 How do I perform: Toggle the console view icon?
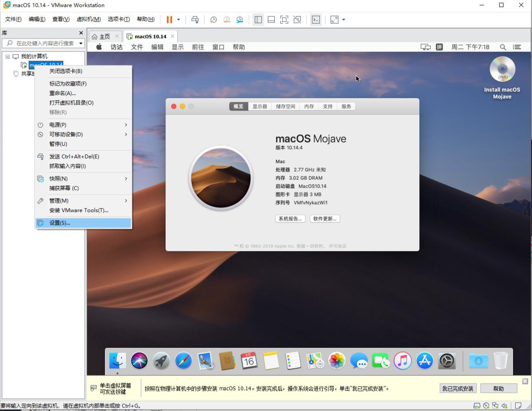pyautogui.click(x=316, y=20)
